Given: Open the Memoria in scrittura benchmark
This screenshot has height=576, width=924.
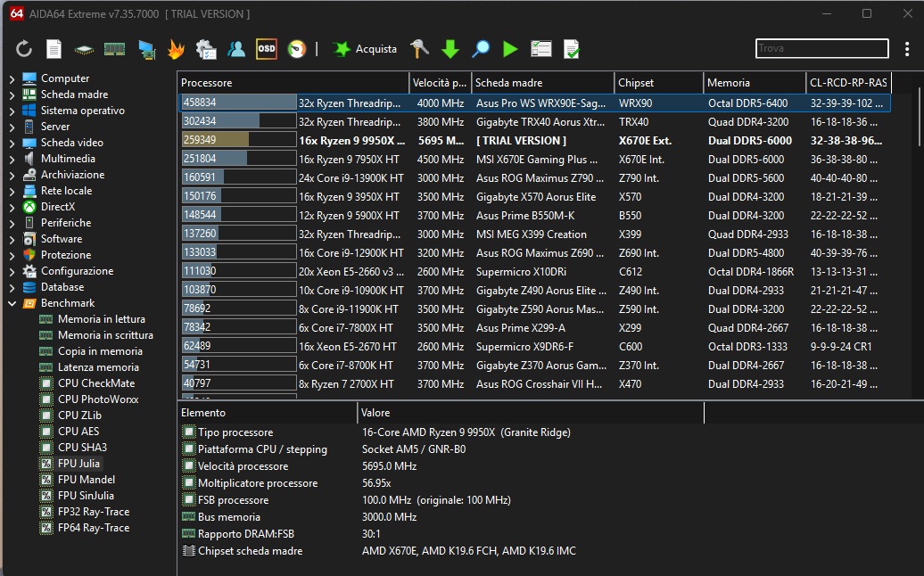Looking at the screenshot, I should (105, 335).
